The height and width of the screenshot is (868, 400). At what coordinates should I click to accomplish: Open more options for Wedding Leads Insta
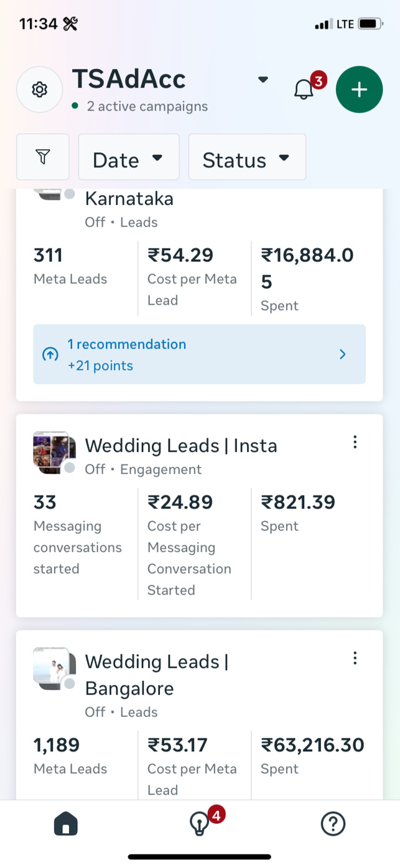[355, 442]
